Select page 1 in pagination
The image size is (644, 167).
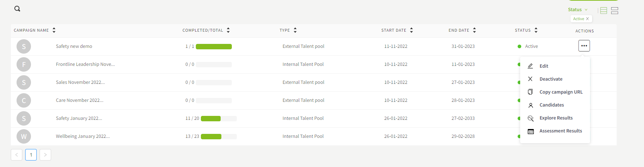click(x=31, y=155)
